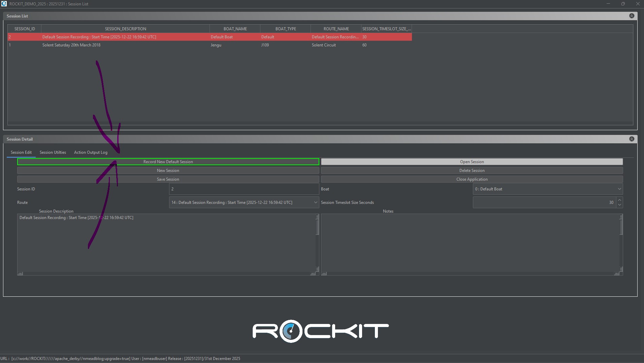Image resolution: width=644 pixels, height=363 pixels.
Task: Click the Open Session button
Action: pyautogui.click(x=472, y=162)
